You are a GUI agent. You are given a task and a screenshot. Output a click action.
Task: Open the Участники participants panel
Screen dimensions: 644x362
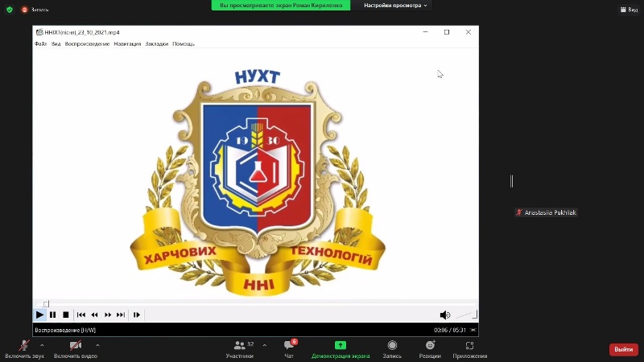[x=239, y=350]
